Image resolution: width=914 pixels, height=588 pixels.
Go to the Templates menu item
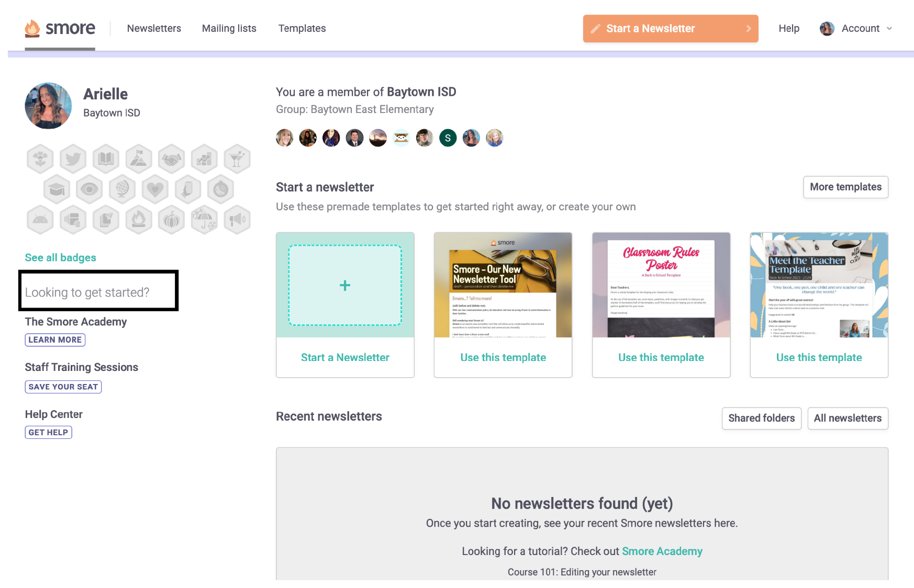[302, 28]
